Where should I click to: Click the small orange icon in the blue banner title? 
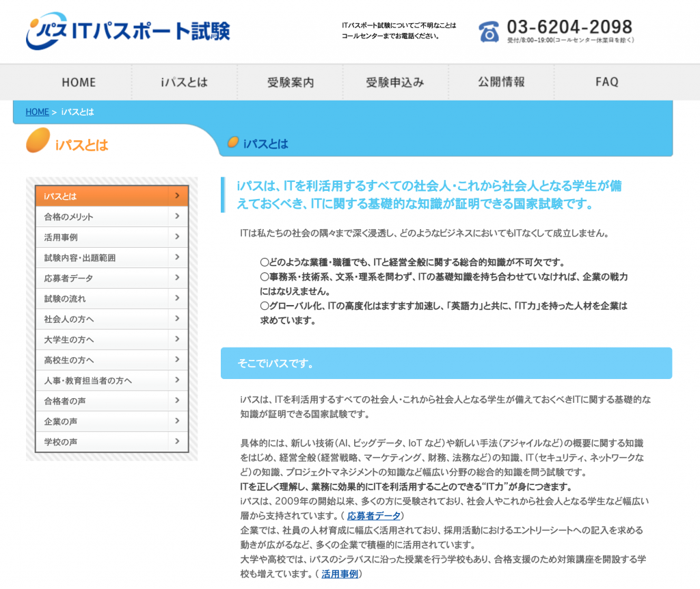coord(233,142)
